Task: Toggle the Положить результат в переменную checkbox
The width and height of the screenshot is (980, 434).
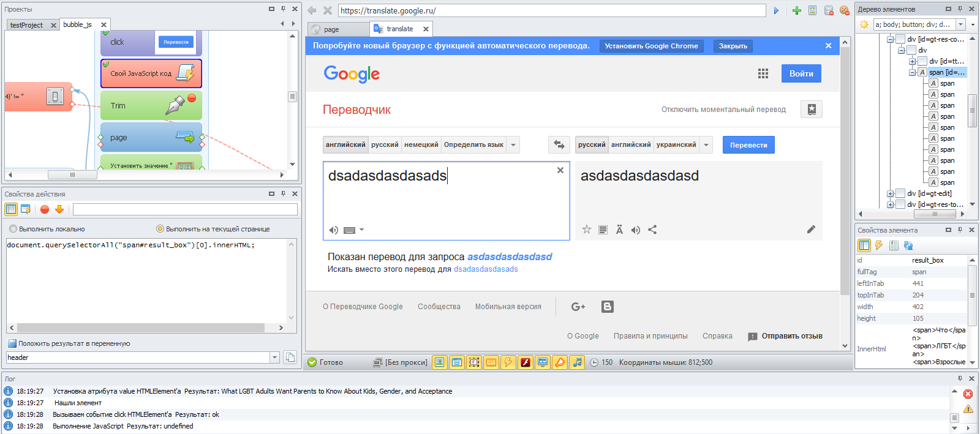Action: 12,343
